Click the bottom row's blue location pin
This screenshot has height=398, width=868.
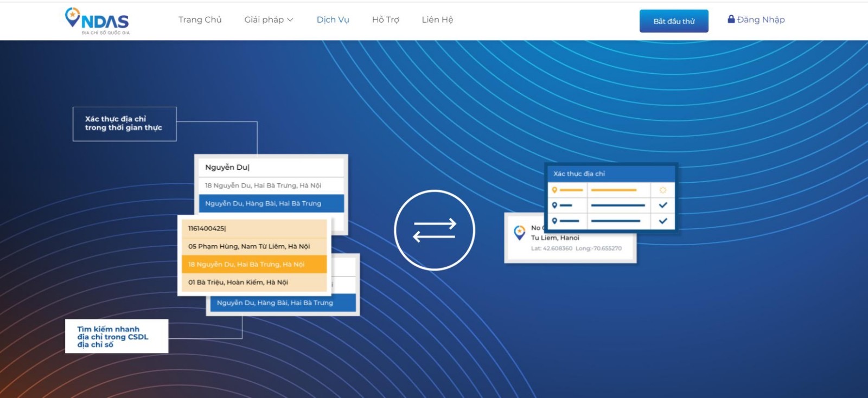pyautogui.click(x=554, y=221)
